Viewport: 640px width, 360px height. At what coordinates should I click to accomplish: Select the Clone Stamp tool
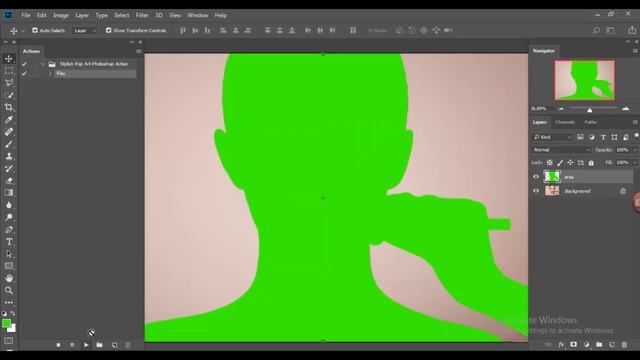pyautogui.click(x=9, y=156)
